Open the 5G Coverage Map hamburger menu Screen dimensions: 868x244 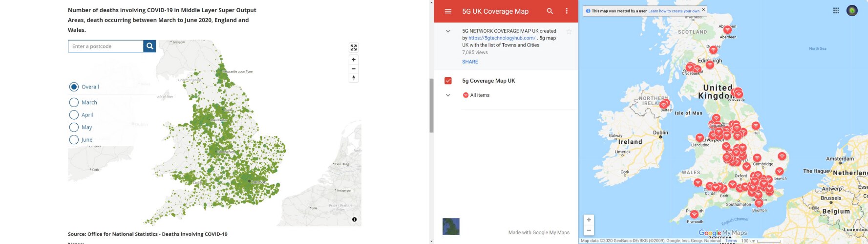(x=448, y=11)
